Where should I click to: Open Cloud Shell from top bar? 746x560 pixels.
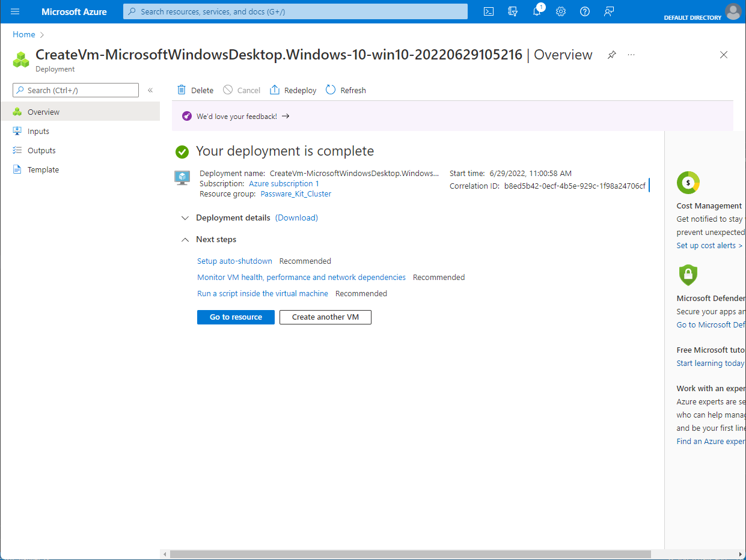(x=489, y=11)
